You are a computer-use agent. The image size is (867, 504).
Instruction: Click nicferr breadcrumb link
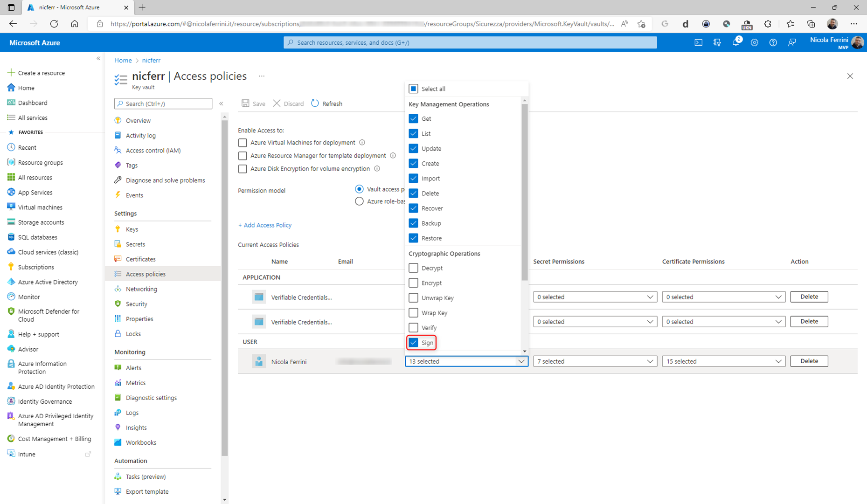[151, 60]
